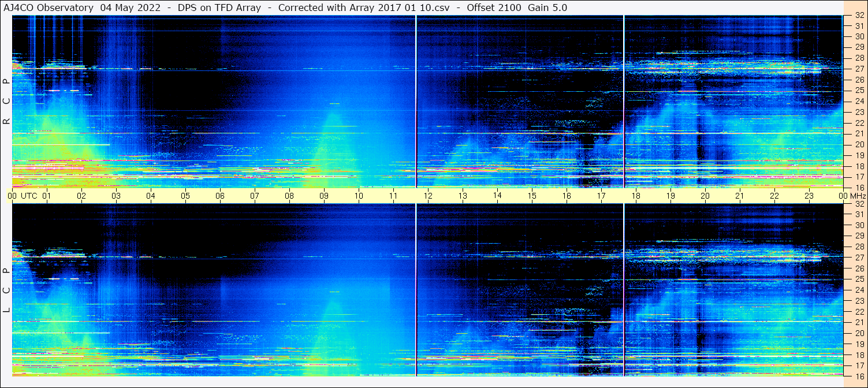868x388 pixels.
Task: Click "27" MHz label on LCP frequency scale
Action: (x=859, y=258)
